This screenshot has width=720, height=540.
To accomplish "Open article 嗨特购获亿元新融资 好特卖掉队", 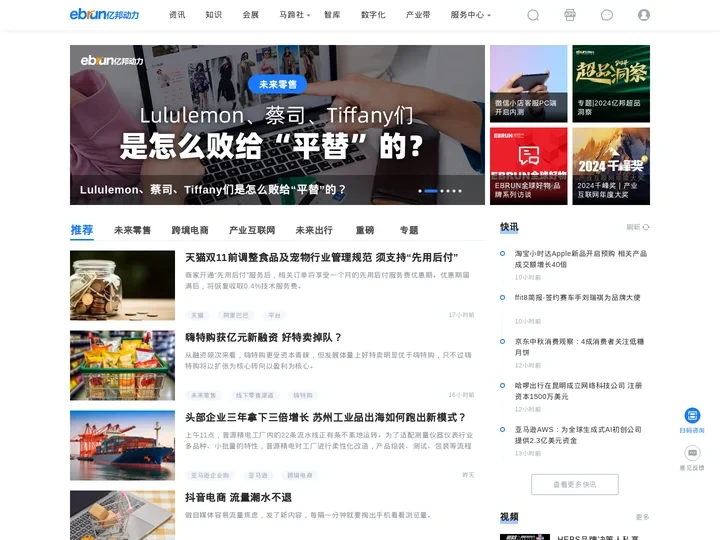I will (264, 338).
